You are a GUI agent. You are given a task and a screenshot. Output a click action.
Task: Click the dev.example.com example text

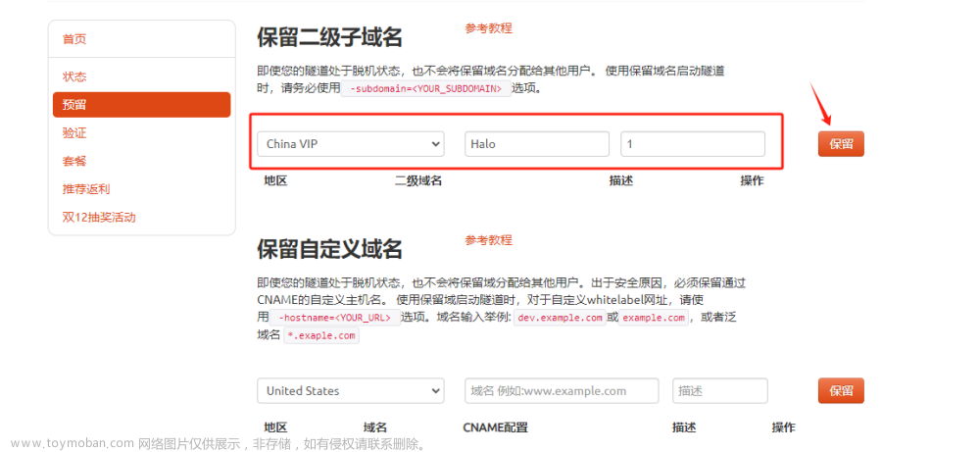click(x=560, y=318)
